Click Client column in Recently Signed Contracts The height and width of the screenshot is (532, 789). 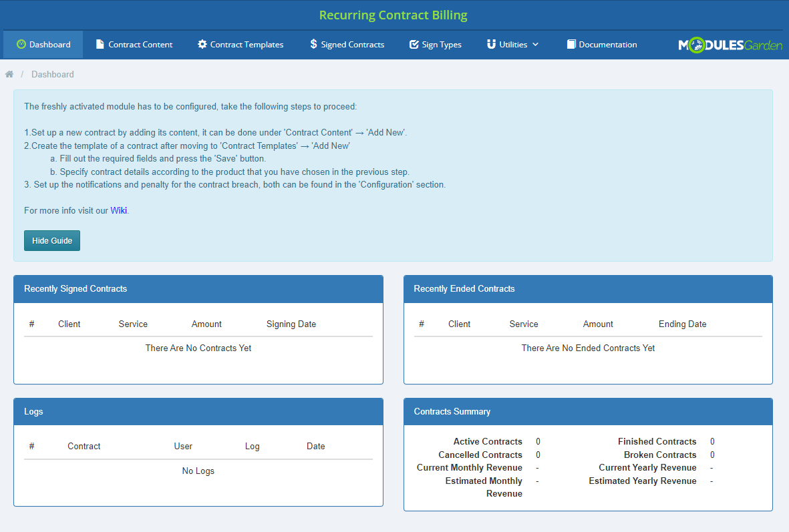click(69, 324)
